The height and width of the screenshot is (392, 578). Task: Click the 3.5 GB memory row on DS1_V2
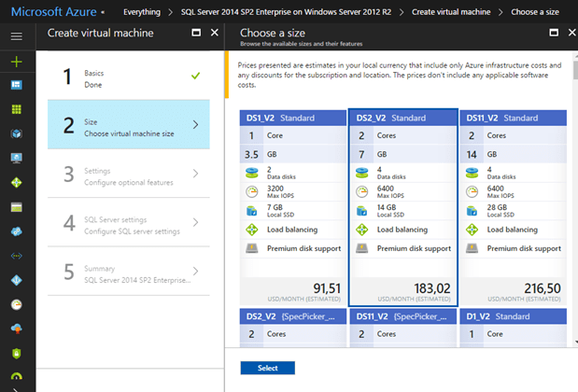pos(293,154)
